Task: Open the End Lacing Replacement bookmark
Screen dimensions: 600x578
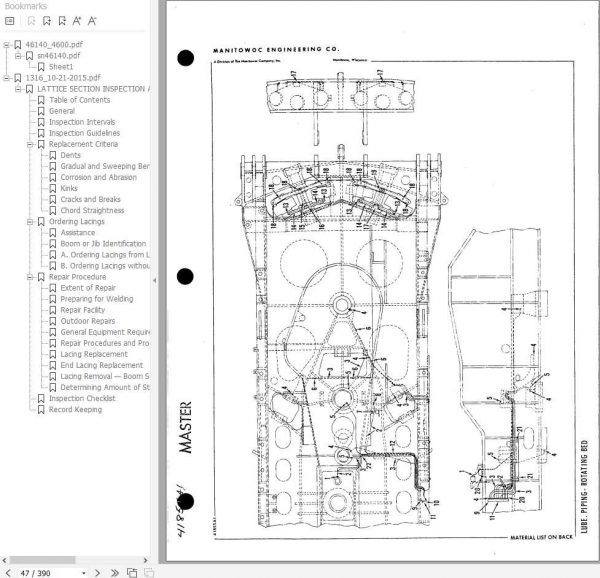Action: click(x=101, y=365)
